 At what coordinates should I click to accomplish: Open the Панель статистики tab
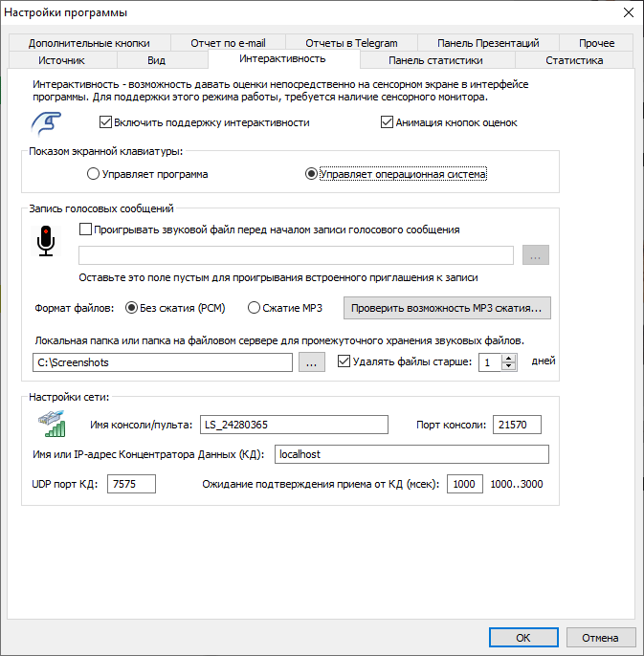coord(434,60)
